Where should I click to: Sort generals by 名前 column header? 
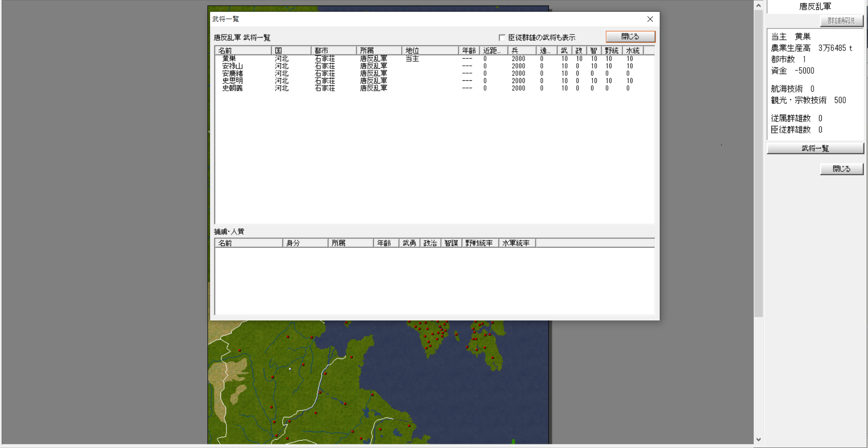243,50
